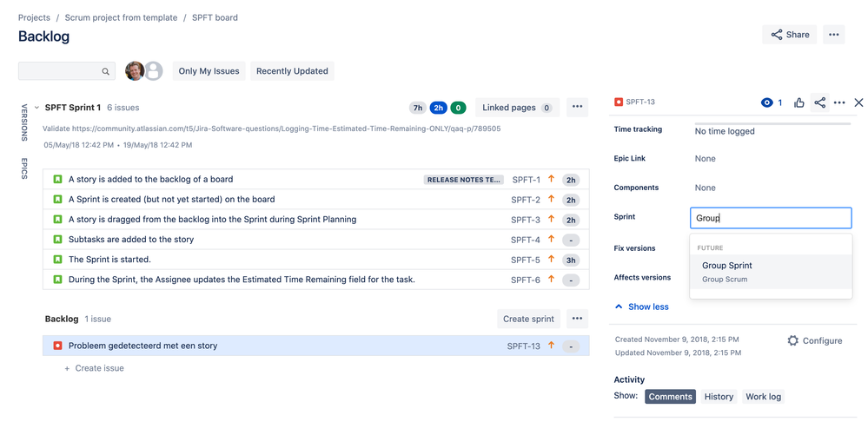868x422 pixels.
Task: Click the story type icon of SPFT-2
Action: point(57,199)
